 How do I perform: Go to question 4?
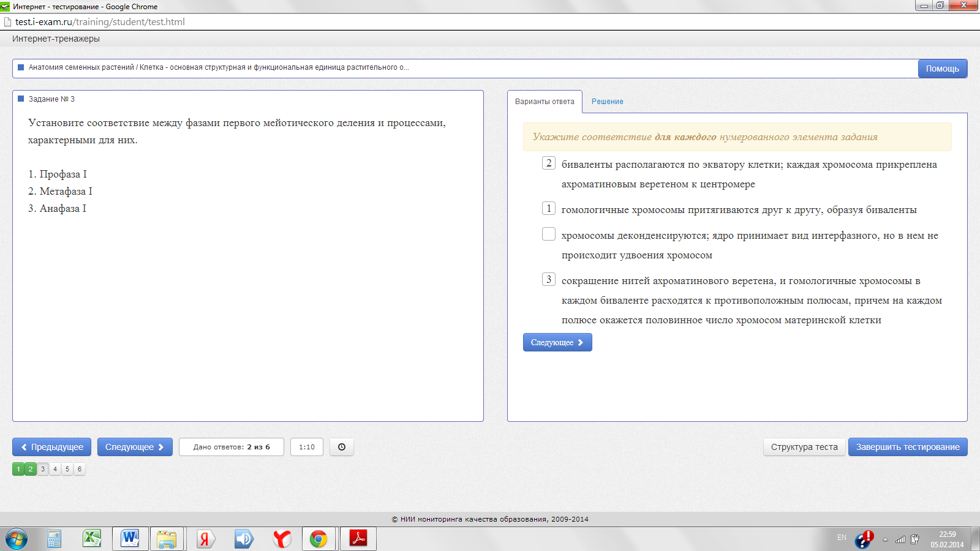point(55,469)
